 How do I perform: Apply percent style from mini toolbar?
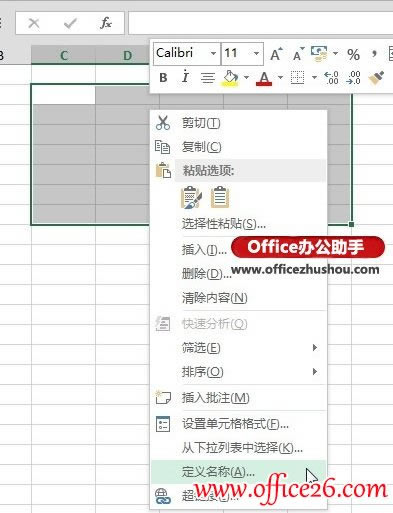click(353, 54)
